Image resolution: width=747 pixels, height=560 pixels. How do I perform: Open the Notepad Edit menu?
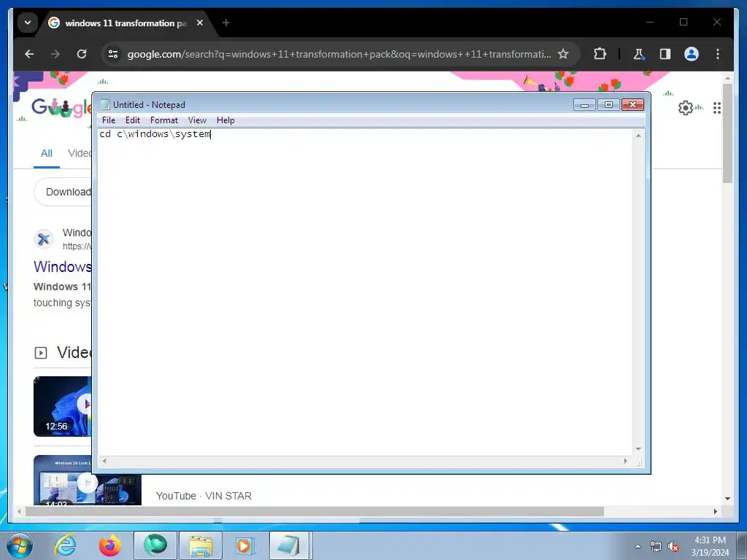(x=133, y=120)
